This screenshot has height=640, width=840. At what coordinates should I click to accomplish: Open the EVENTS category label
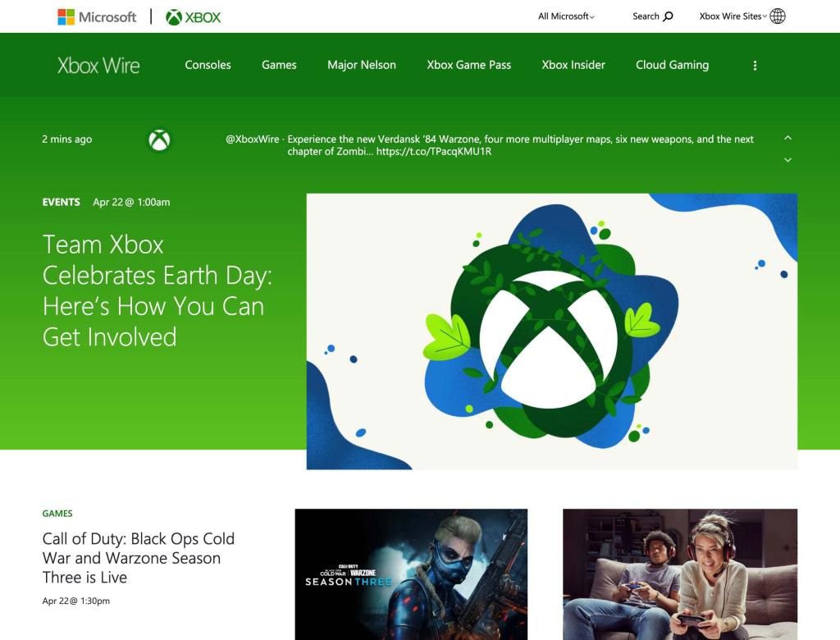[61, 202]
